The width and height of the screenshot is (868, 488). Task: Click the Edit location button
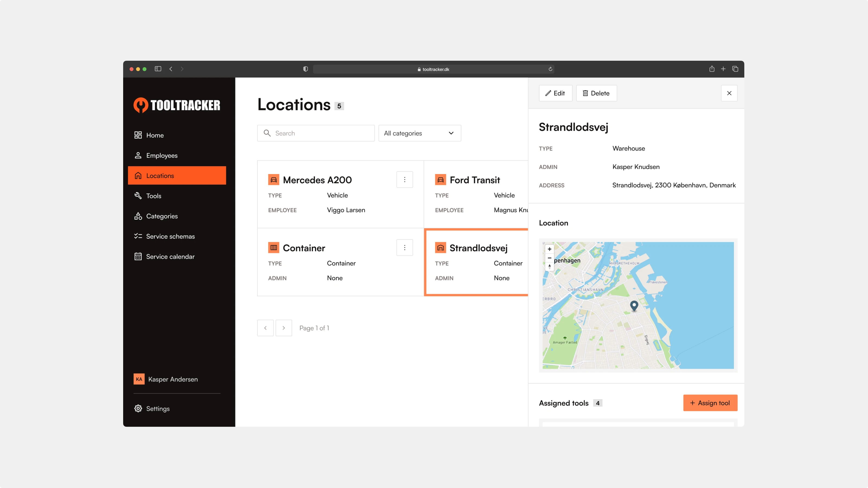(555, 93)
